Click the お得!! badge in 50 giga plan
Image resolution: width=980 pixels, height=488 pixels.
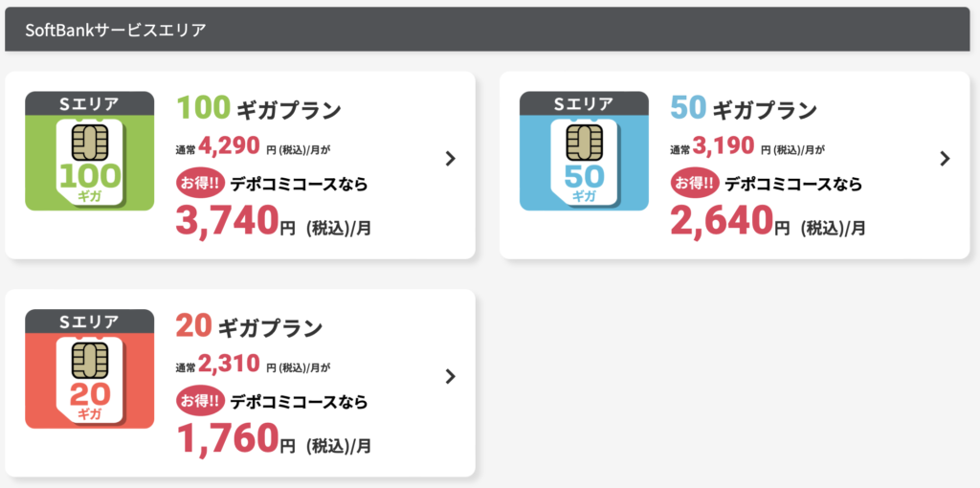(x=693, y=184)
